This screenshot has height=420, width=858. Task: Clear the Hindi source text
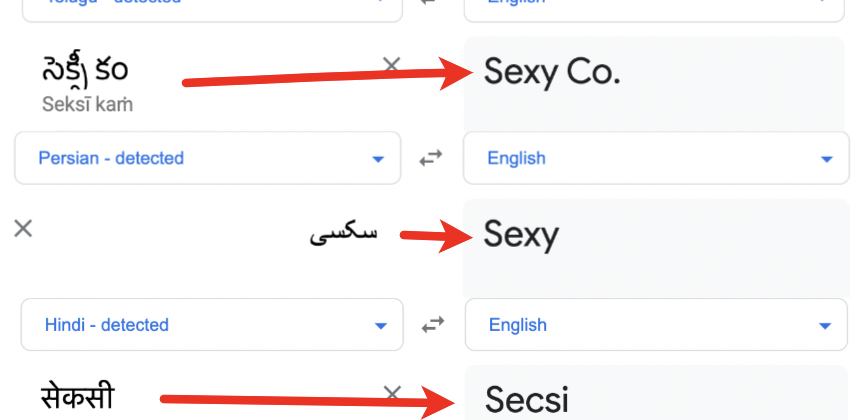point(392,393)
